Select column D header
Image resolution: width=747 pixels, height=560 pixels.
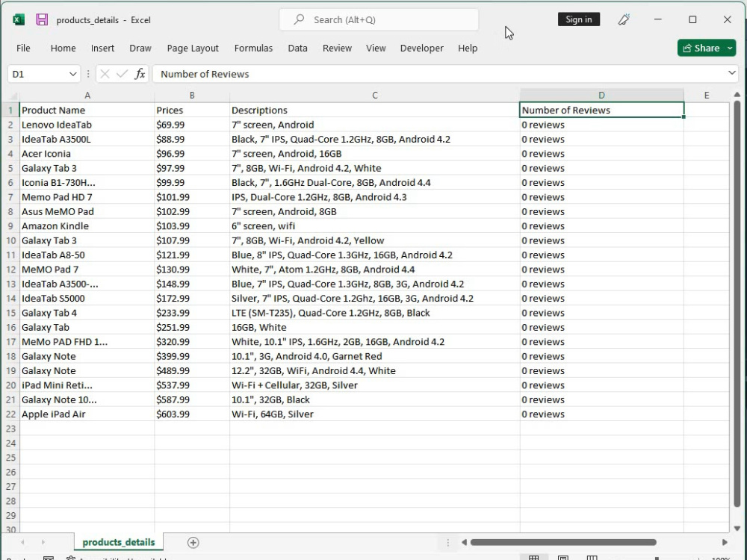601,96
